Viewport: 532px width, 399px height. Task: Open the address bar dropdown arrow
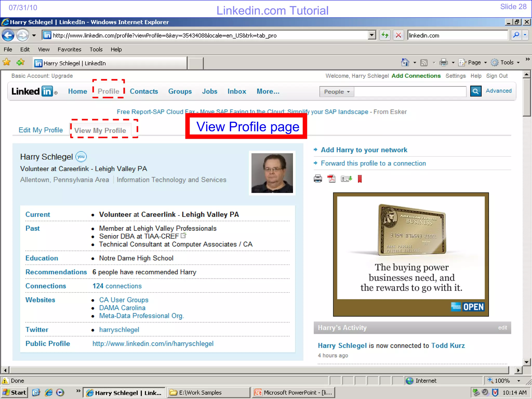click(x=372, y=35)
